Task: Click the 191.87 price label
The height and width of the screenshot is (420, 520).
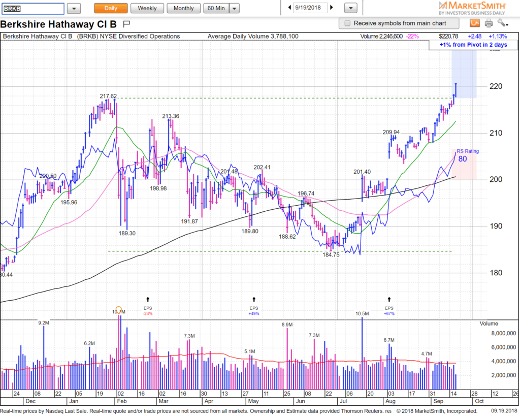Action: click(189, 221)
